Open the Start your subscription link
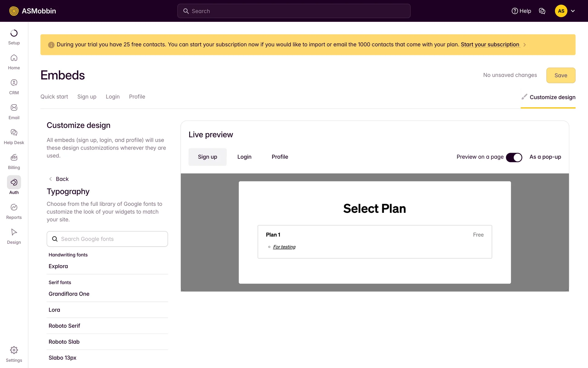 (x=490, y=44)
